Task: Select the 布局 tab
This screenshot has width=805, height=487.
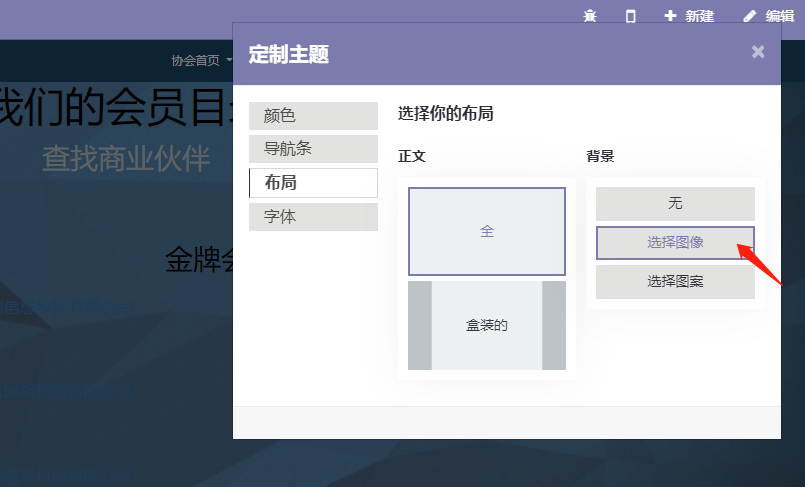Action: click(x=313, y=183)
